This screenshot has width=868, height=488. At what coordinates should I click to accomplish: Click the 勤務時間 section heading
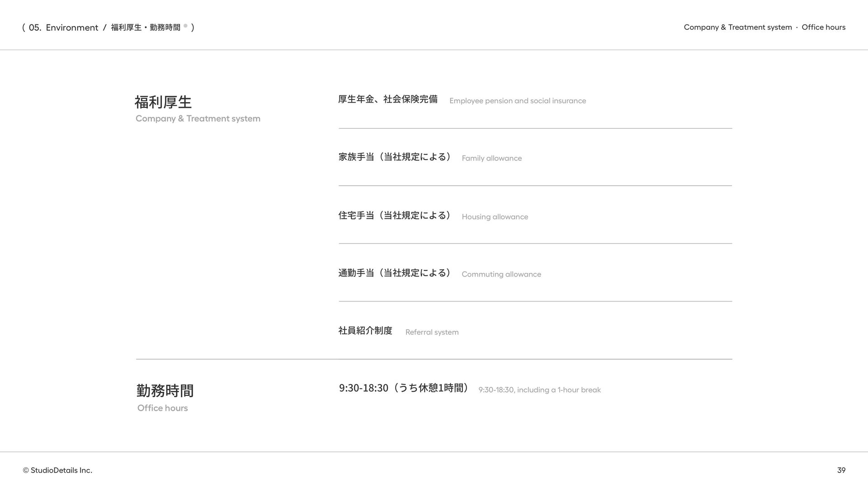tap(165, 391)
